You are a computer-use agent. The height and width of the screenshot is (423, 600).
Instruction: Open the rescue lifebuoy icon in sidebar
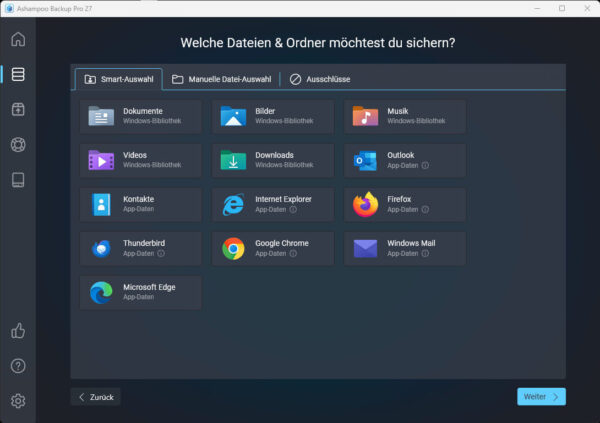[18, 145]
